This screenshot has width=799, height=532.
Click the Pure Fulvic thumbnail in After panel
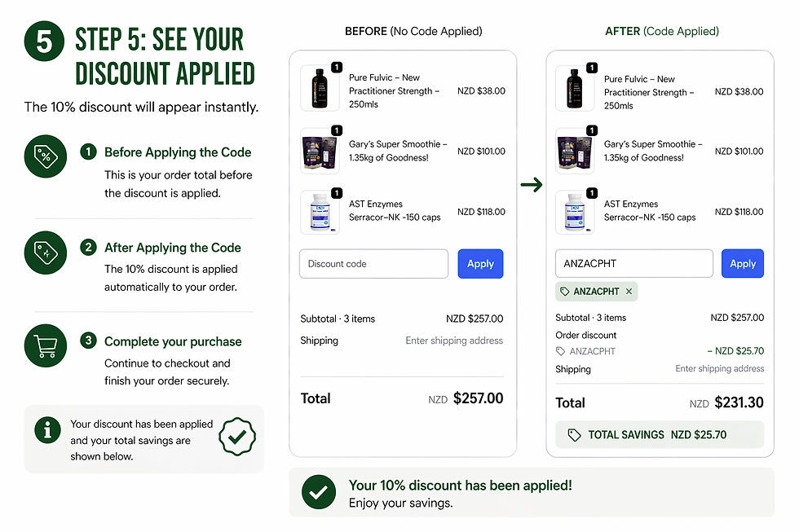[x=575, y=88]
